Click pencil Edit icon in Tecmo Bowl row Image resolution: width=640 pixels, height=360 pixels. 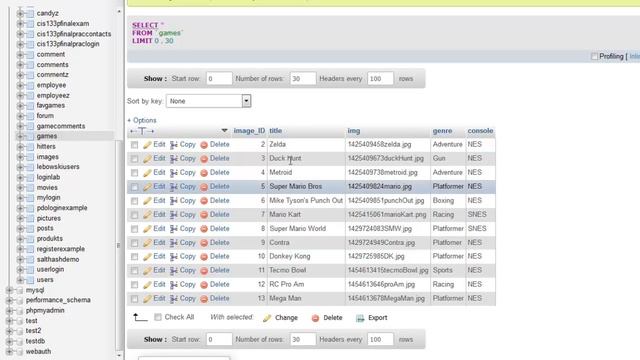coord(147,271)
